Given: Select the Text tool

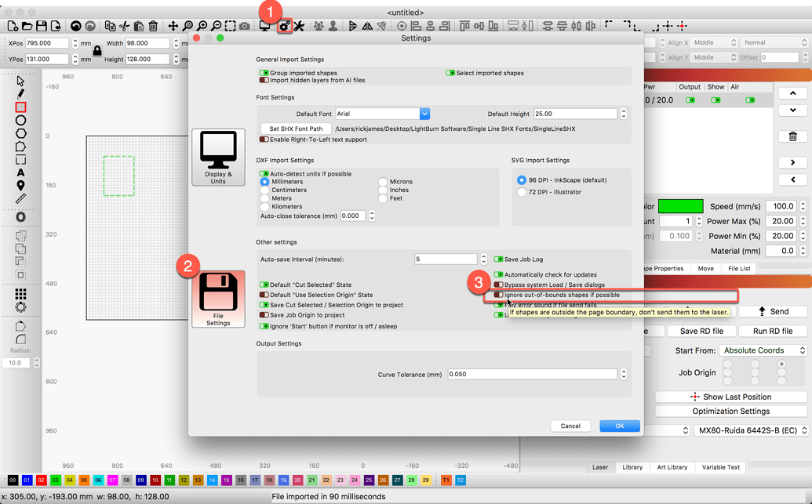Looking at the screenshot, I should (20, 172).
